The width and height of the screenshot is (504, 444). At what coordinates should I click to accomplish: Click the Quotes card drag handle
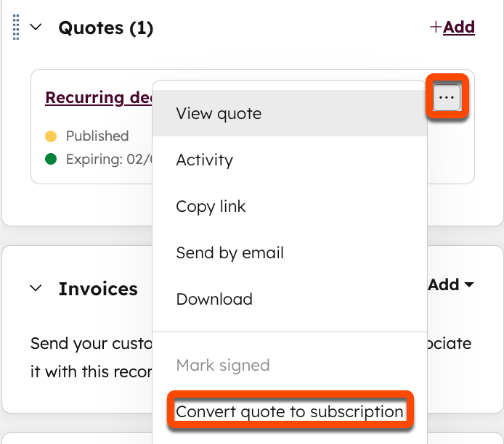[x=17, y=28]
